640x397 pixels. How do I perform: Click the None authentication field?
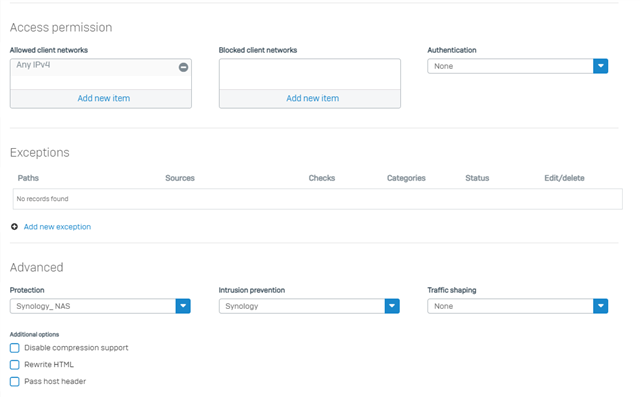pos(511,66)
